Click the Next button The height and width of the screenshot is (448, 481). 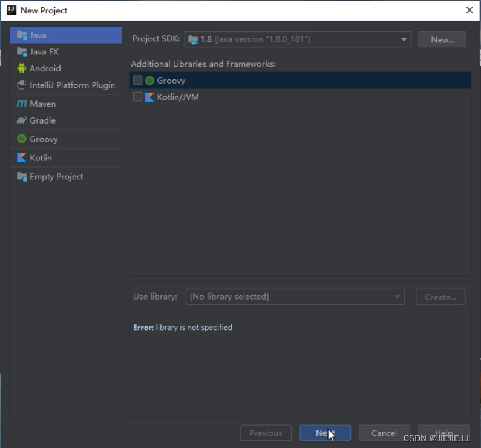[325, 433]
